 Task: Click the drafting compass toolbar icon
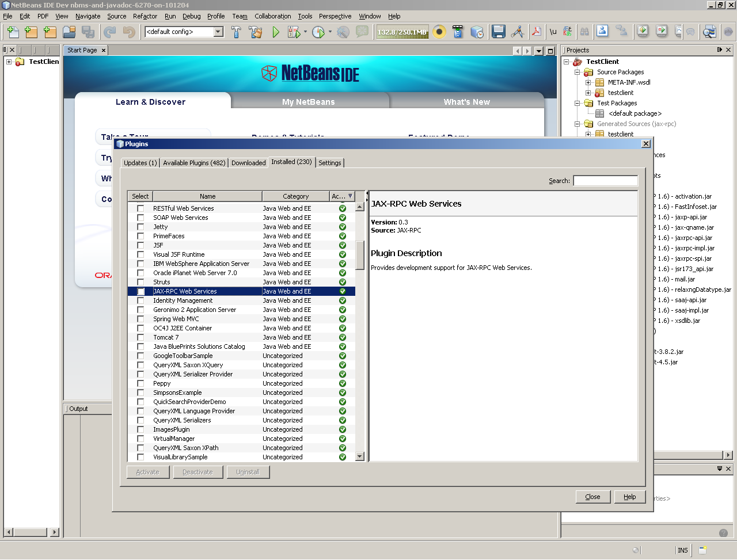[518, 32]
